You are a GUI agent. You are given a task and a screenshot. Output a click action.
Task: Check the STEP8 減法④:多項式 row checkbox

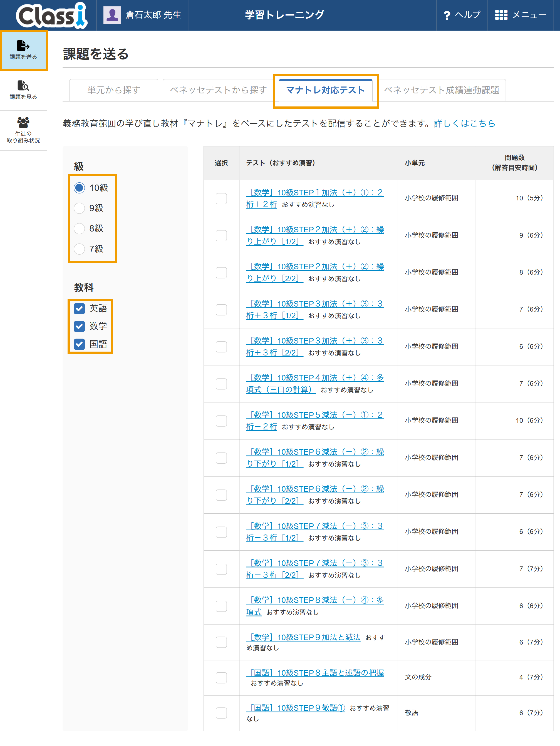221,606
